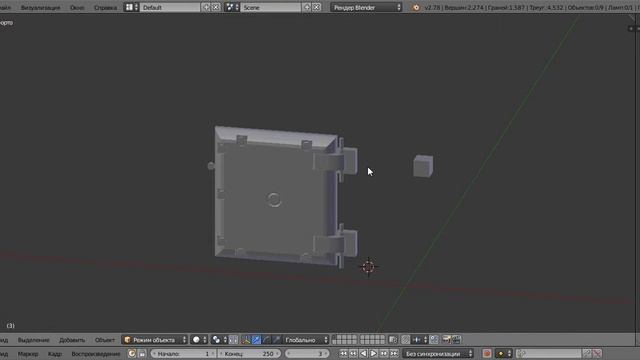Click the OpenGL render image icon
640x360 pixels.
447,340
